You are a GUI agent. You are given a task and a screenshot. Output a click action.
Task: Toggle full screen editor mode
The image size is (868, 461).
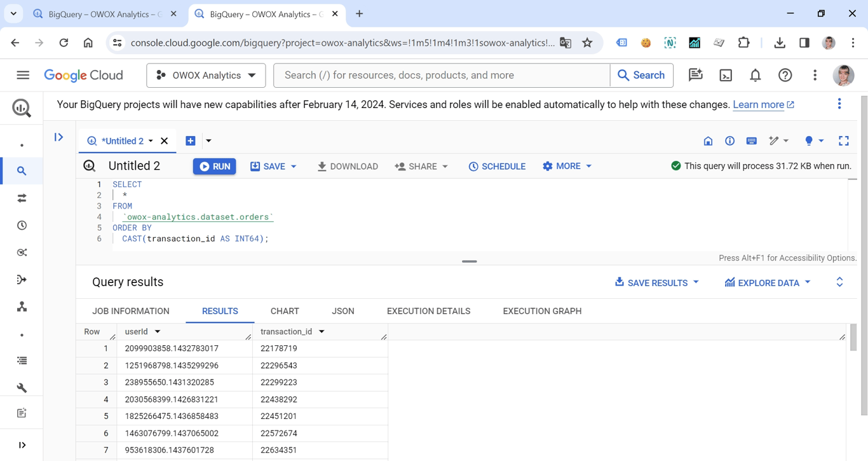[843, 141]
